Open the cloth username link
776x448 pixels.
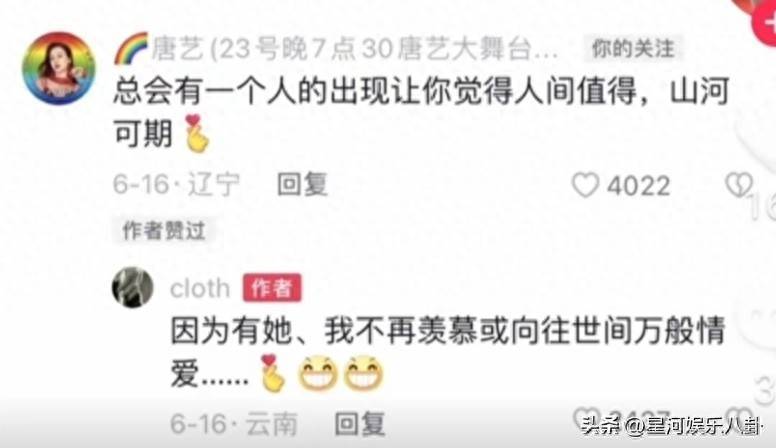tap(200, 288)
